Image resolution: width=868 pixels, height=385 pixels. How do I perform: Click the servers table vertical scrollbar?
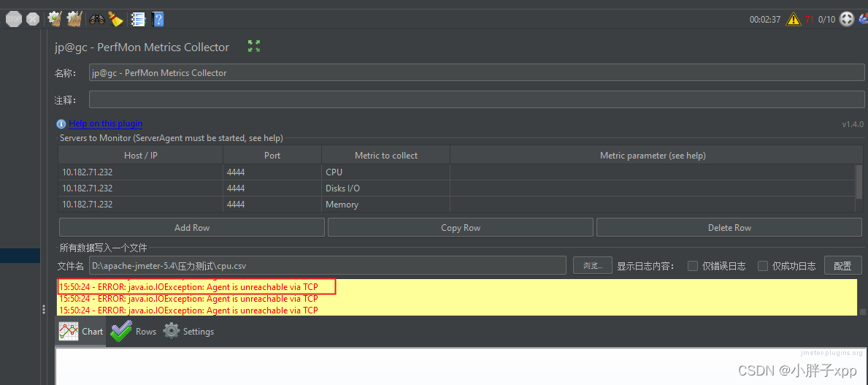(x=859, y=181)
